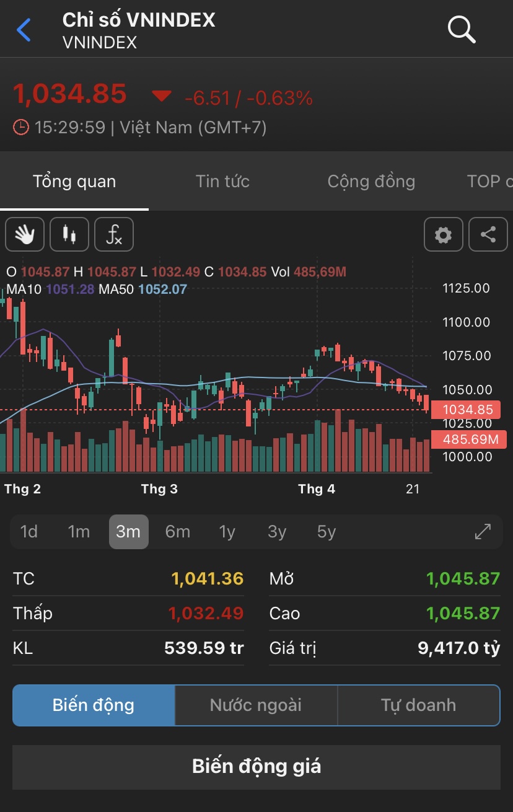
Task: Open the Tin tức tab
Action: click(222, 181)
